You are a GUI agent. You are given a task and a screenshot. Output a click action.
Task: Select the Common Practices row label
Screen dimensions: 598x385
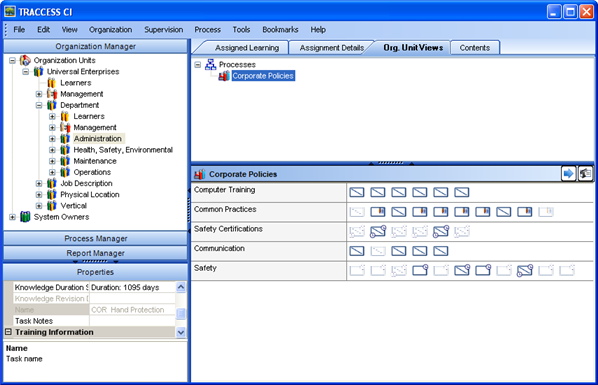pos(225,209)
